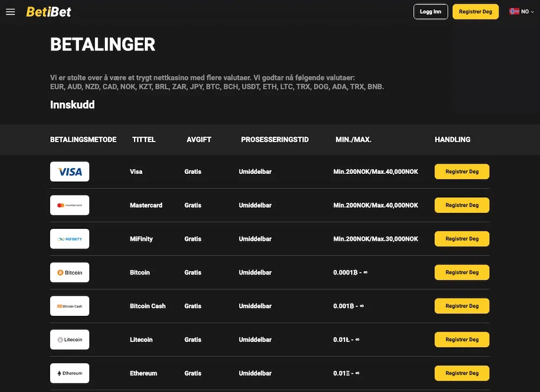540x392 pixels.
Task: Click the Logg Inn button
Action: [x=430, y=12]
